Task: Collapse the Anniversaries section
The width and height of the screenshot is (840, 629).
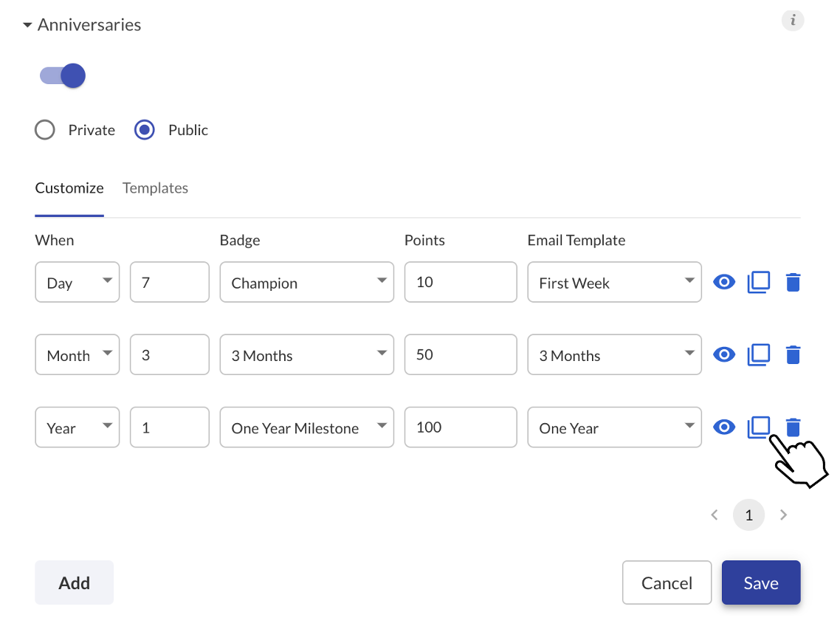Action: (27, 24)
